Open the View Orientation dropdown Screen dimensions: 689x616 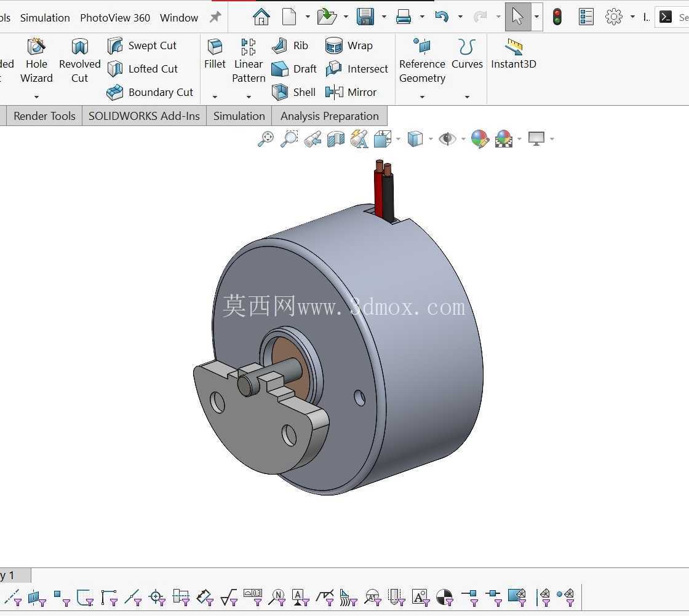pos(399,139)
